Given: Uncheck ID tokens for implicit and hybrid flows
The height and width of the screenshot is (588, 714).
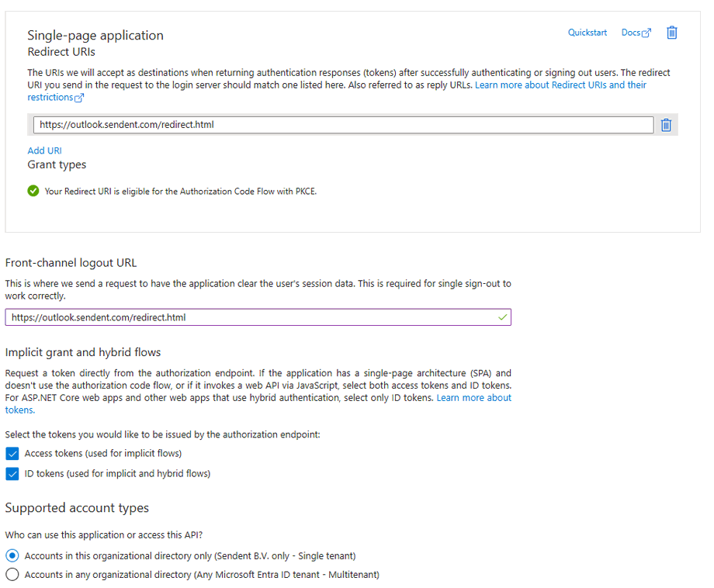Looking at the screenshot, I should point(12,474).
